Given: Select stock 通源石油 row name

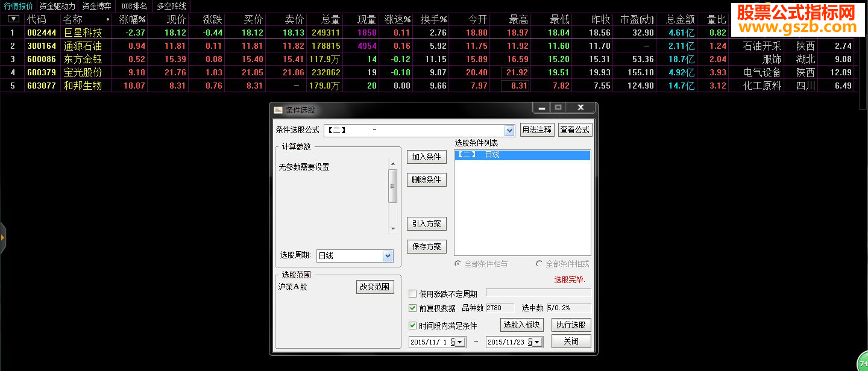Looking at the screenshot, I should (83, 46).
